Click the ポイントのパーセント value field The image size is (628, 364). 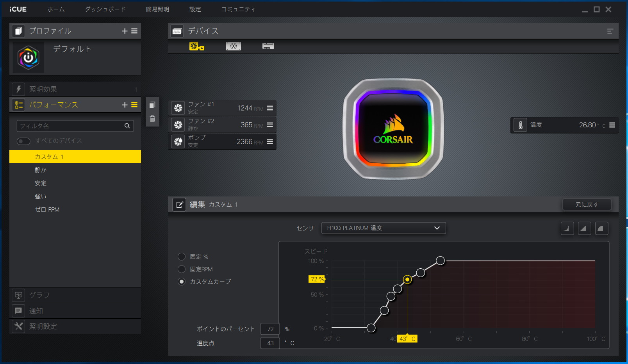[x=270, y=329]
